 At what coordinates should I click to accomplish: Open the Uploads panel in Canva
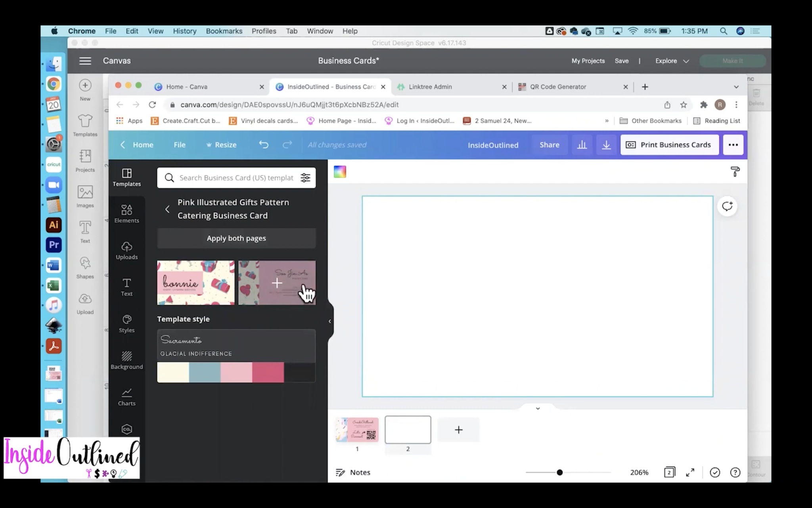pyautogui.click(x=126, y=250)
